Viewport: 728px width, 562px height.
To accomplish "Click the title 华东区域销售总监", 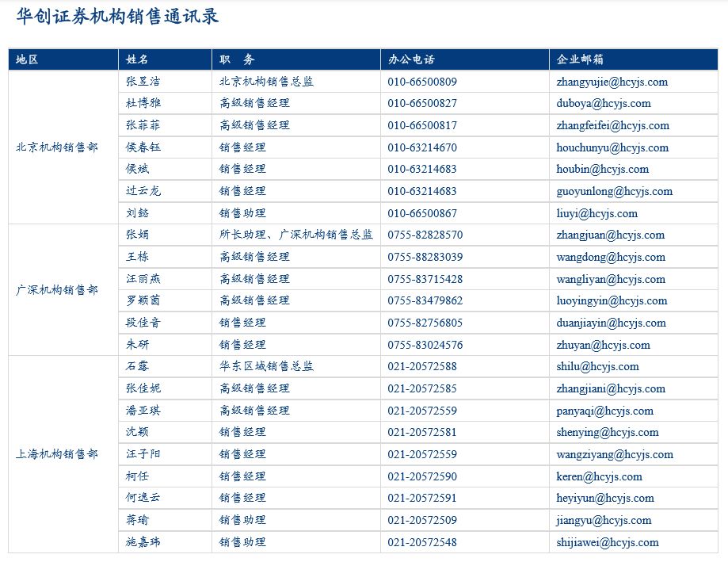I will coord(266,366).
